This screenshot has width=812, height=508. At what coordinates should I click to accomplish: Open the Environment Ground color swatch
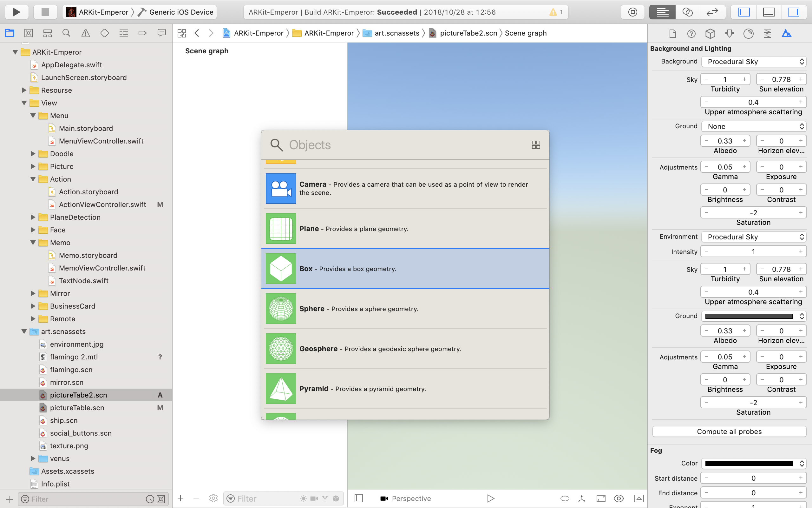[749, 316]
